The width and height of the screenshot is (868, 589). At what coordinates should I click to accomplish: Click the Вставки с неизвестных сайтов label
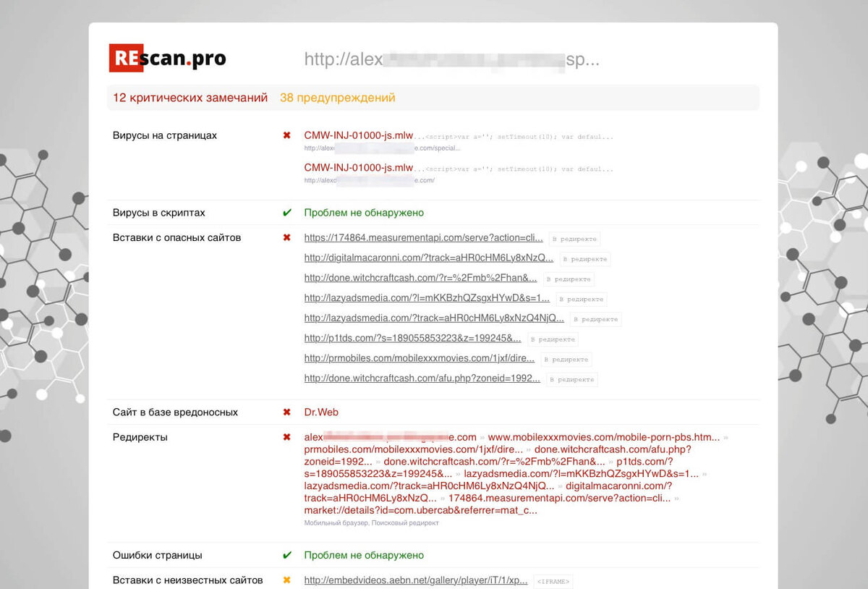[188, 580]
